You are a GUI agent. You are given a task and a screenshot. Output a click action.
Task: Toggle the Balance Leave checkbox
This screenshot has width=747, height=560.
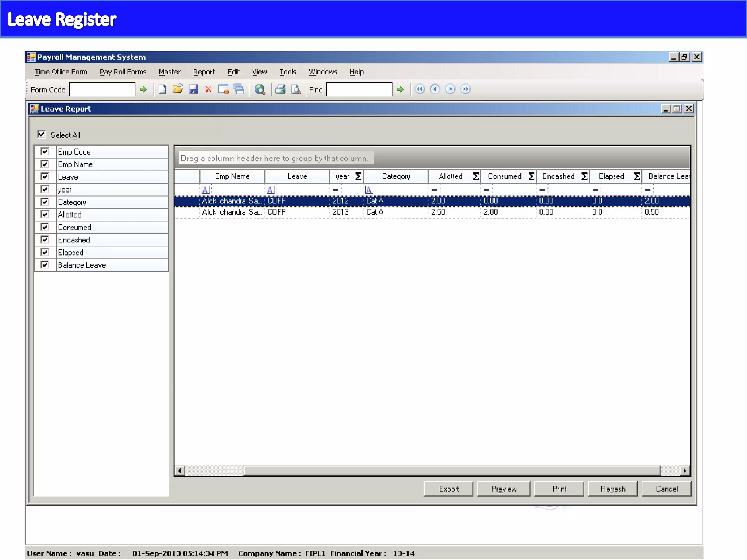tap(45, 265)
